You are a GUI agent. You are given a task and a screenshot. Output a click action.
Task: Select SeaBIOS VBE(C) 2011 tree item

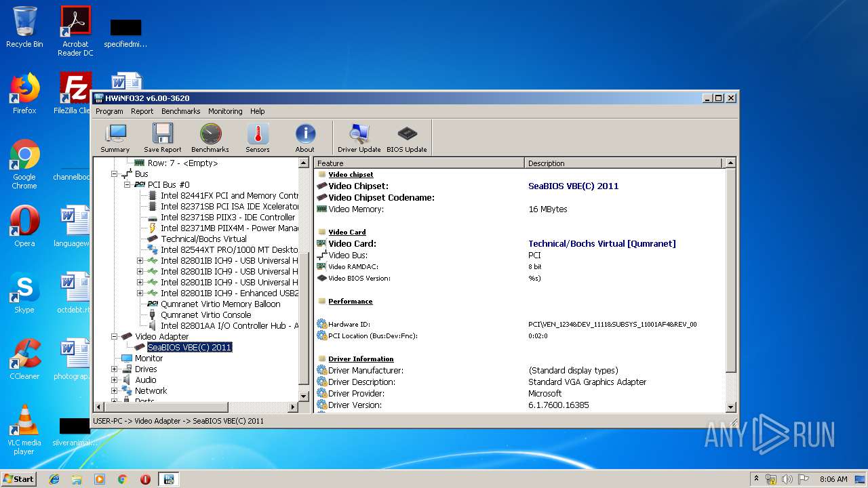click(189, 348)
